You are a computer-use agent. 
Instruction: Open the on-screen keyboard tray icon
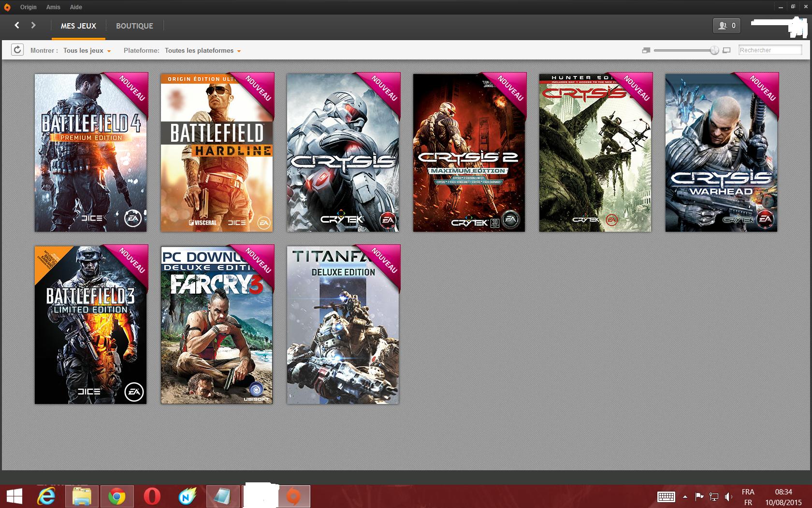[666, 497]
